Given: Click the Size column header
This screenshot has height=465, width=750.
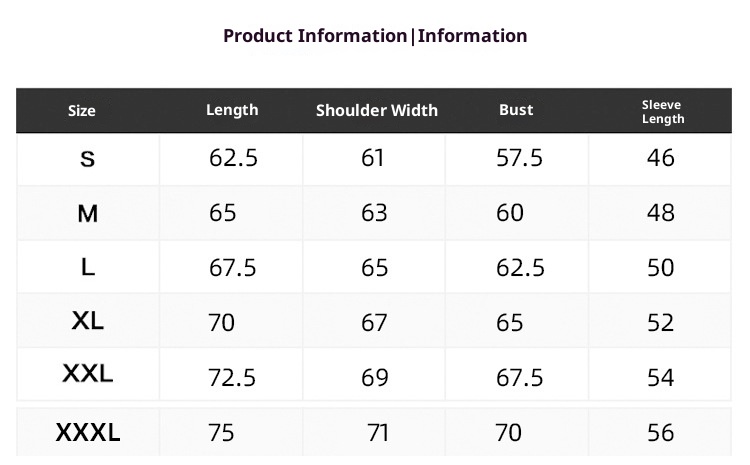Looking at the screenshot, I should [82, 111].
